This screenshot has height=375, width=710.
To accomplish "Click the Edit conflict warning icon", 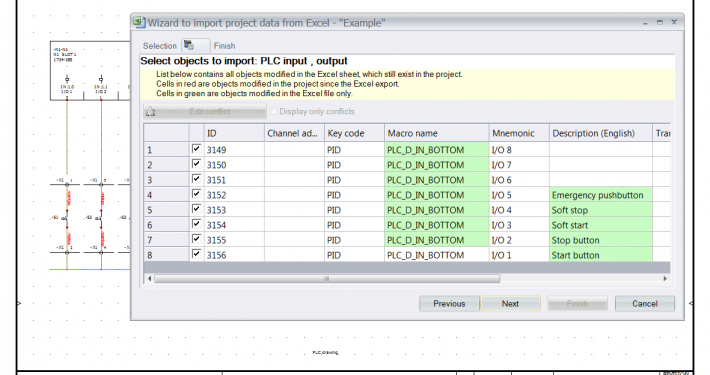I will 150,111.
